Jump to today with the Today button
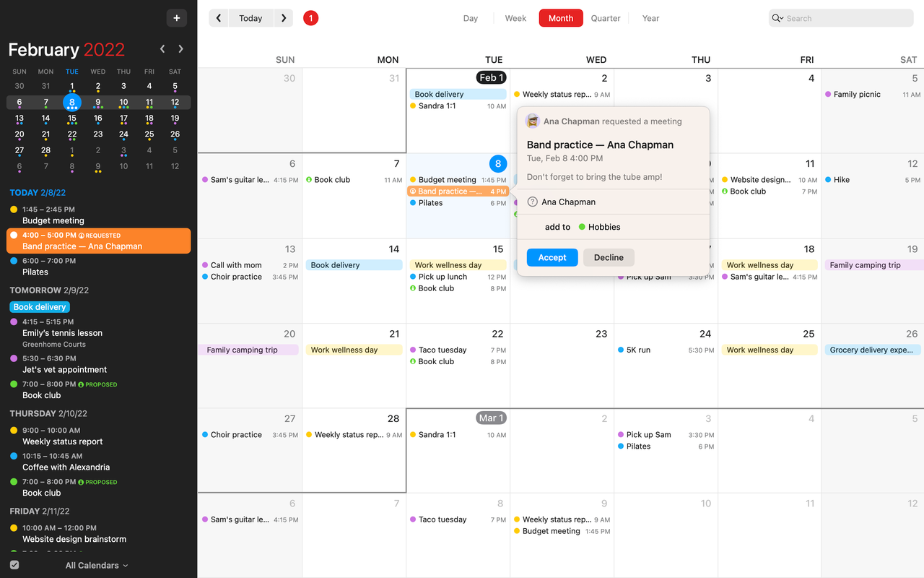This screenshot has height=578, width=924. click(x=250, y=17)
